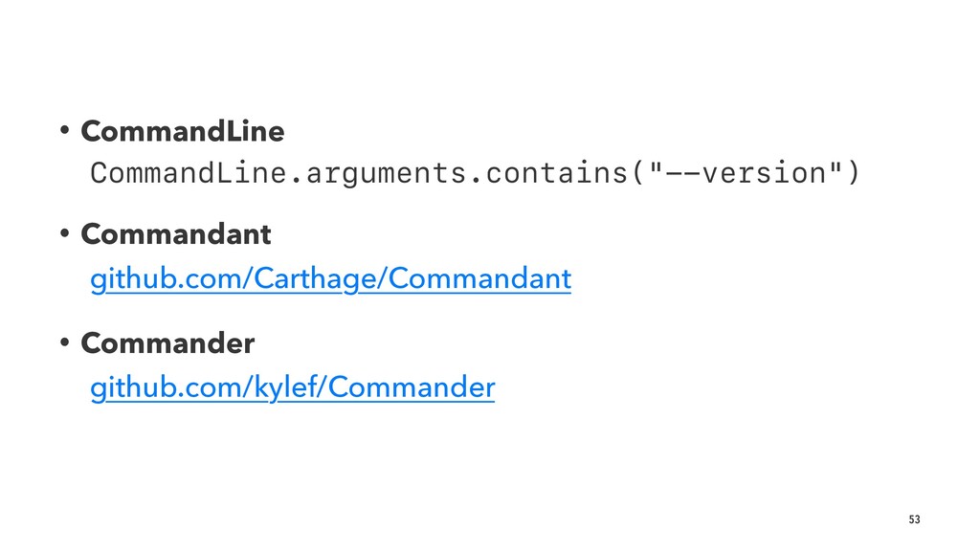Open the github.com/kylef/Commander link
Viewport: 980px width, 551px height.
tap(293, 387)
